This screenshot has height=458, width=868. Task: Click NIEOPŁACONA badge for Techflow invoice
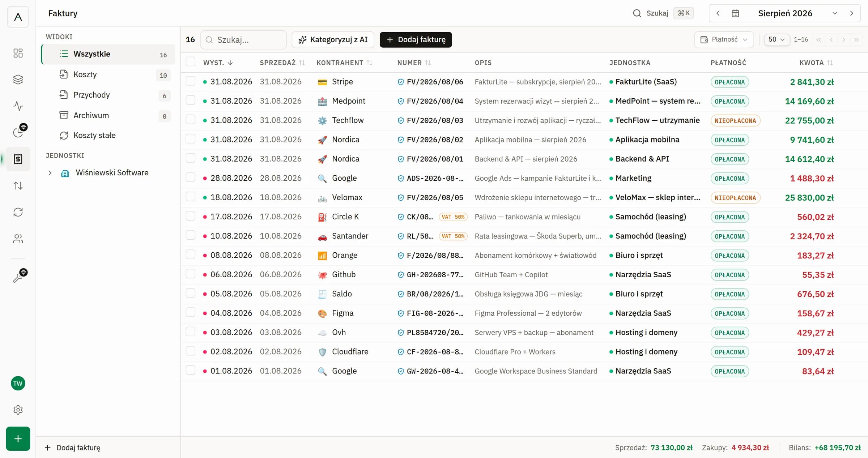(x=735, y=121)
